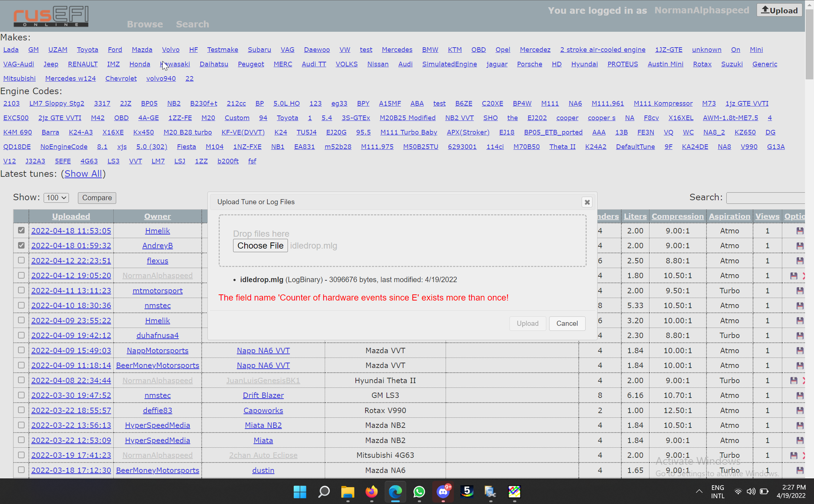The height and width of the screenshot is (504, 814).
Task: Click the Upload button in the dialog
Action: pyautogui.click(x=527, y=323)
